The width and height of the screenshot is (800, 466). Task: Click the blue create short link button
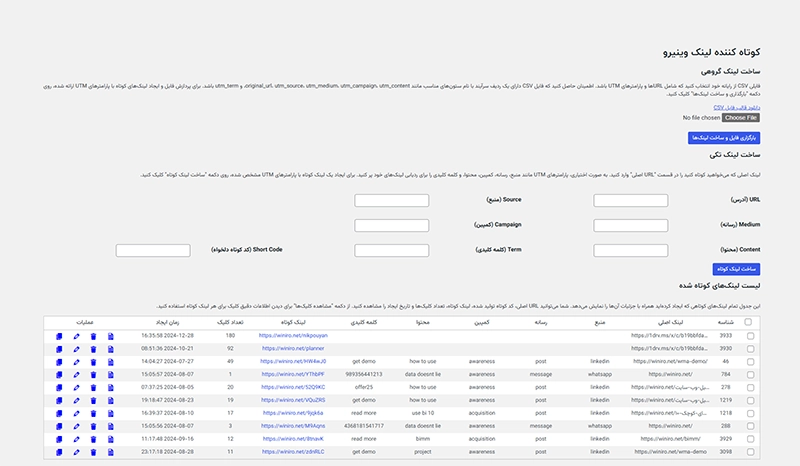tap(736, 269)
